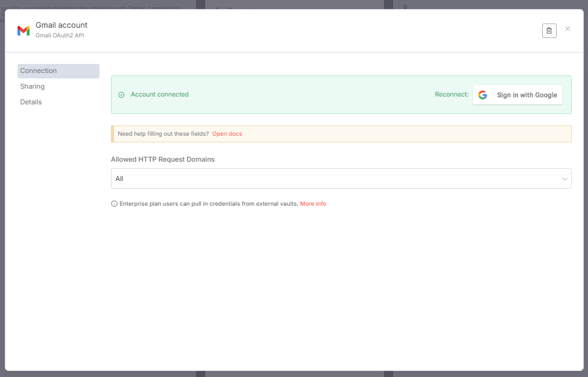Click the Gmail account title
Screen dimensions: 588x377
click(x=62, y=25)
